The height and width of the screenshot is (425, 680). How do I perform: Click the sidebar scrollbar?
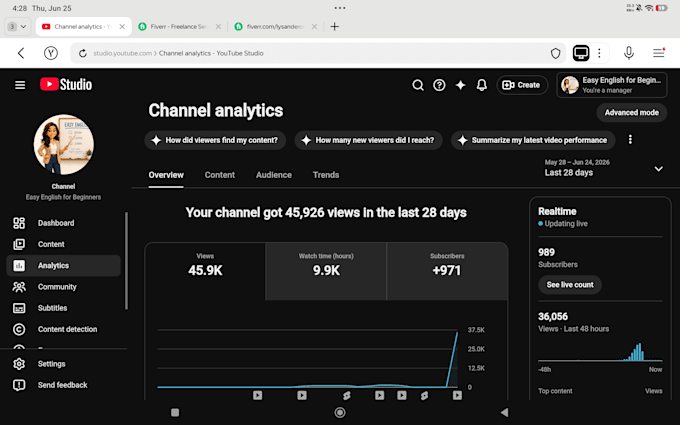tap(126, 261)
